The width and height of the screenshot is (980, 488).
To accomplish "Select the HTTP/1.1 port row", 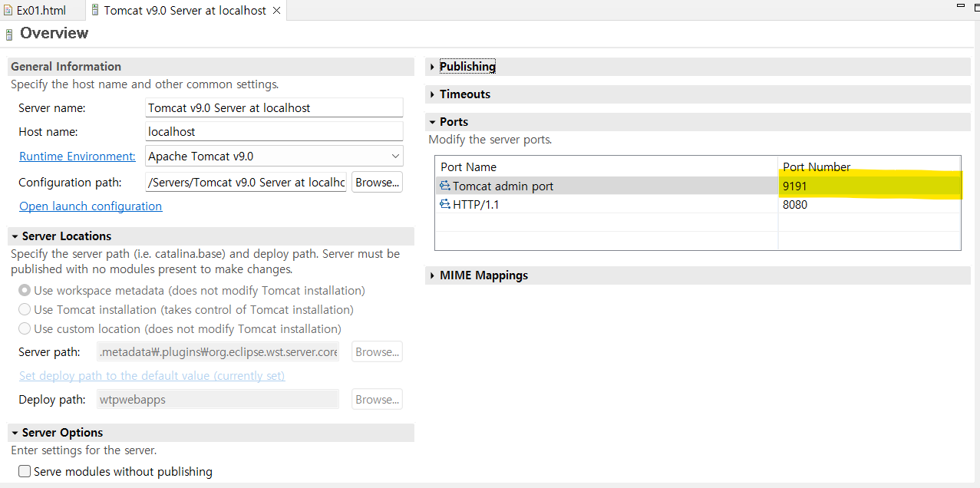I will point(698,204).
